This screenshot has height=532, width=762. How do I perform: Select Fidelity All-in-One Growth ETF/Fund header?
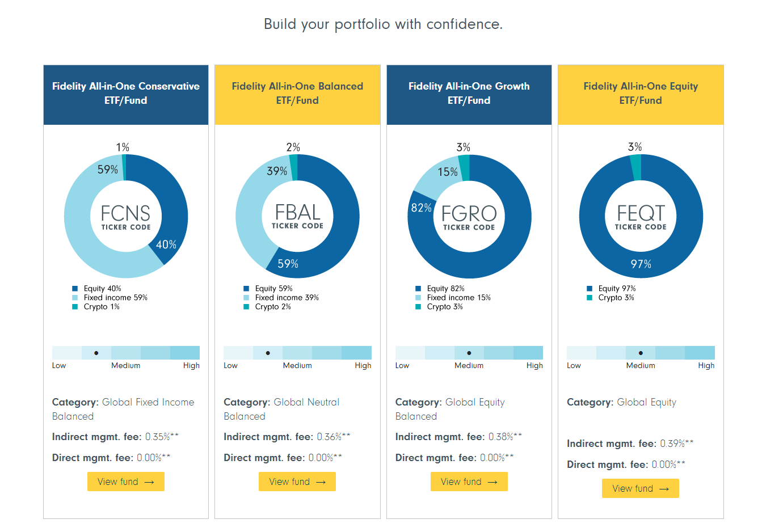pos(469,95)
